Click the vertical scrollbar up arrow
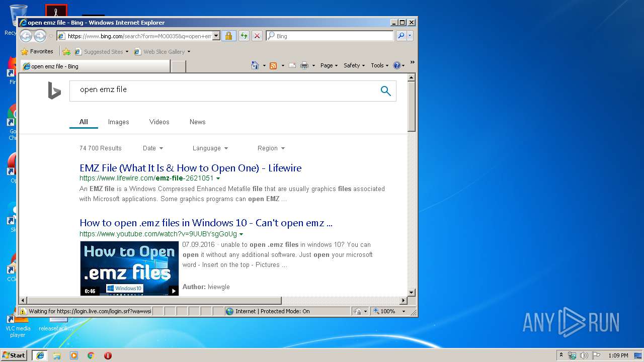 pyautogui.click(x=411, y=77)
